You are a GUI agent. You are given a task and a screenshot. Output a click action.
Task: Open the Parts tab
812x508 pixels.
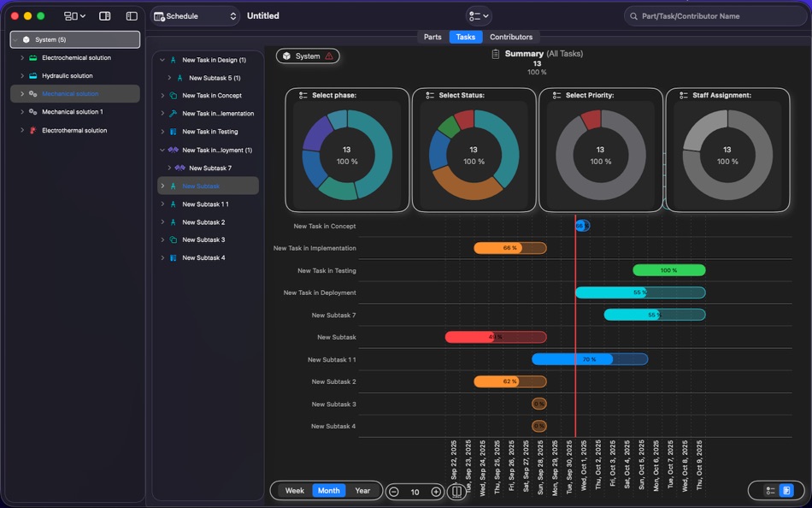click(x=432, y=37)
